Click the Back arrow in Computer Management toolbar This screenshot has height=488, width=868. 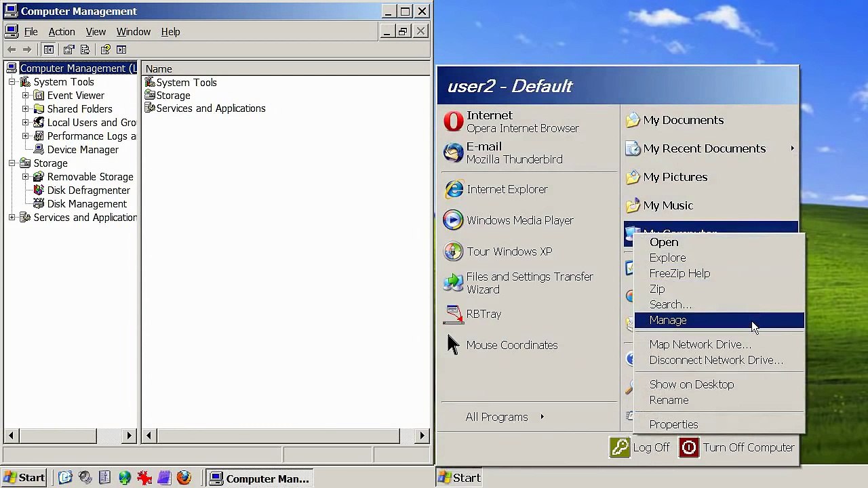point(12,49)
